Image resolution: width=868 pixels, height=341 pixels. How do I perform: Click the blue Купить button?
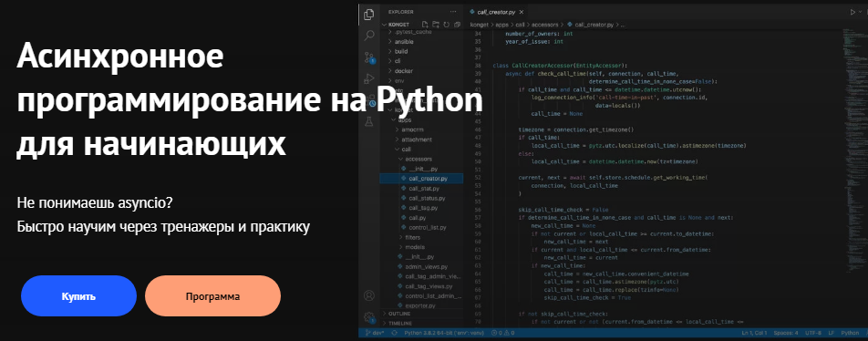click(x=78, y=296)
